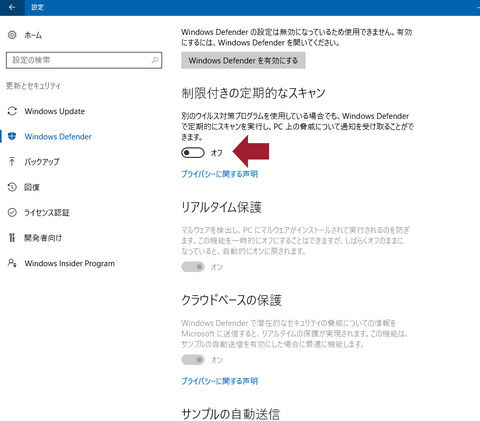
Task: Click the Windows Update refresh icon
Action: (12, 111)
